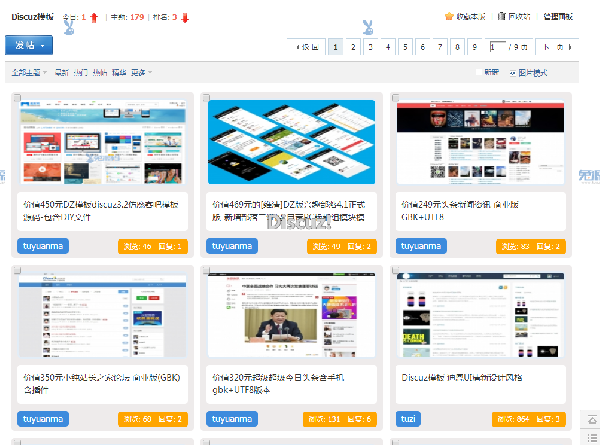The height and width of the screenshot is (445, 600).
Task: Open the 价值249元 news template thumbnail
Action: point(481,142)
